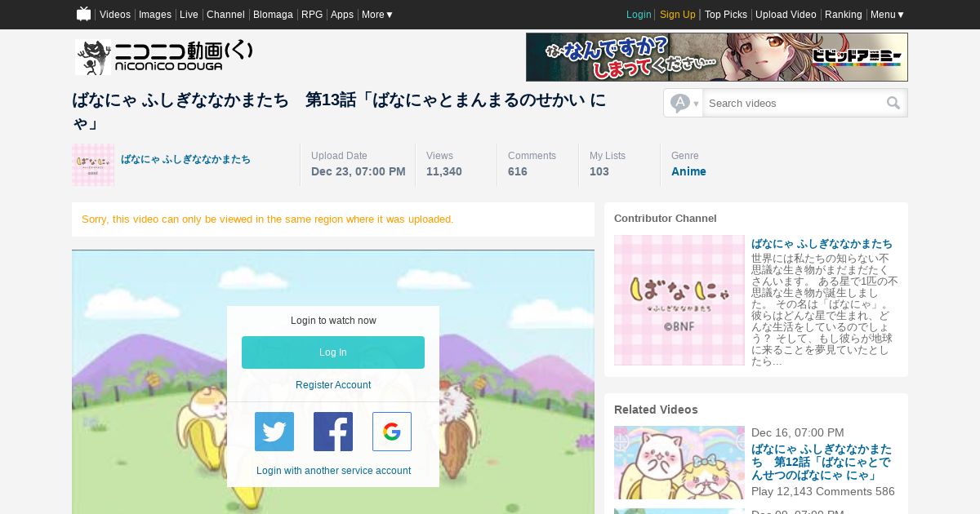Viewport: 980px width, 514px height.
Task: Click the upload date Dec 23, 07:00 PM
Action: (359, 171)
